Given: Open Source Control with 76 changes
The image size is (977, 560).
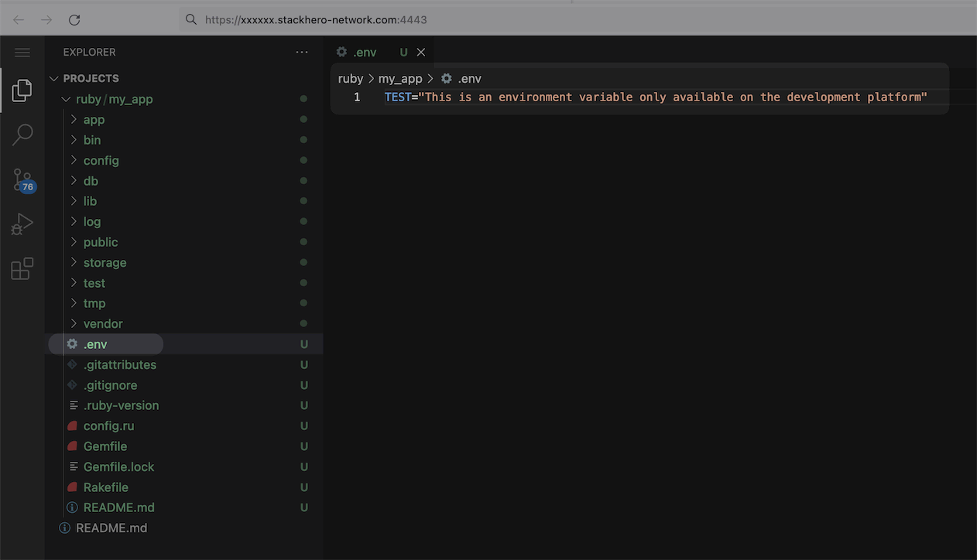Looking at the screenshot, I should point(22,180).
